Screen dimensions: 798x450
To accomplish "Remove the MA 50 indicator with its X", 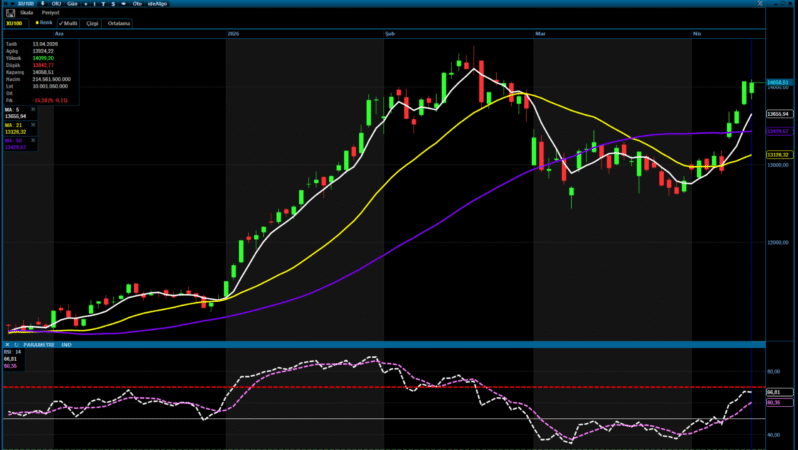I will tap(33, 138).
